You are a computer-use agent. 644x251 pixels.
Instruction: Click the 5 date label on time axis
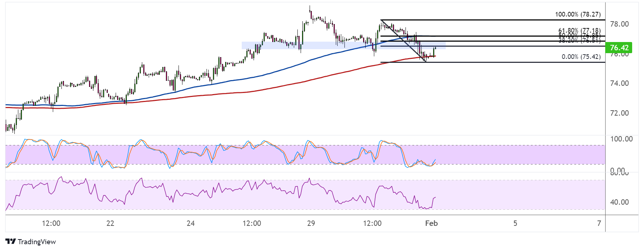[x=515, y=223]
